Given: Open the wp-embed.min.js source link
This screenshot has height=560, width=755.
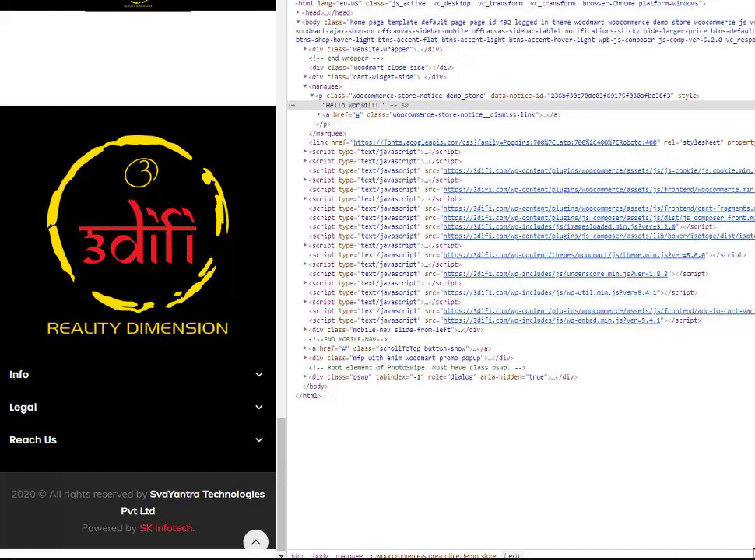Looking at the screenshot, I should point(552,320).
